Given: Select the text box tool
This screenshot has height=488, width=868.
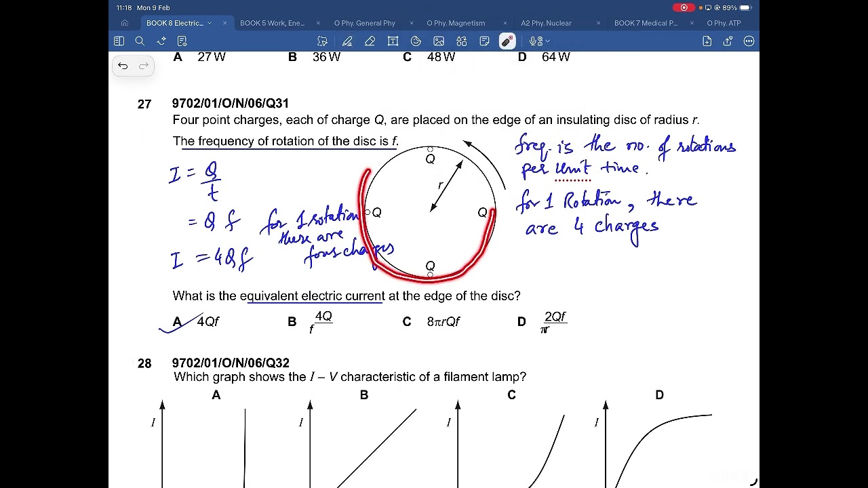Looking at the screenshot, I should [393, 41].
